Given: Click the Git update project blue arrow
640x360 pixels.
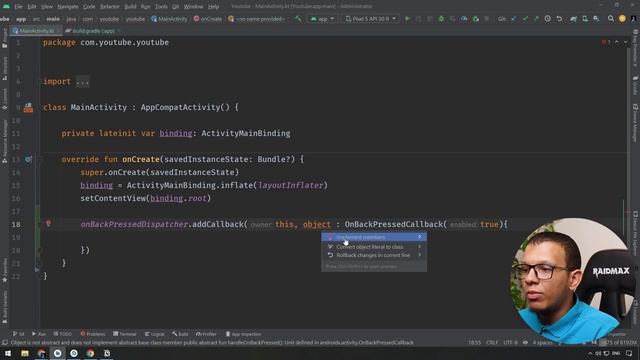Looking at the screenshot, I should coord(514,19).
